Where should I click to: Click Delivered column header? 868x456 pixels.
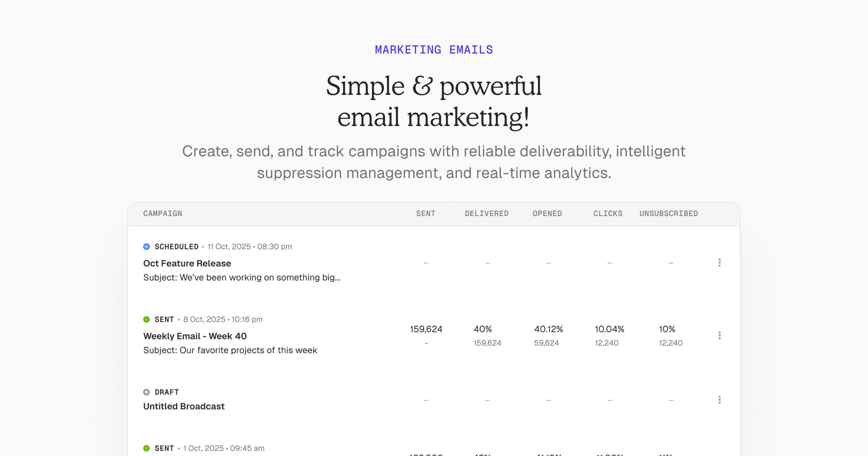(486, 214)
